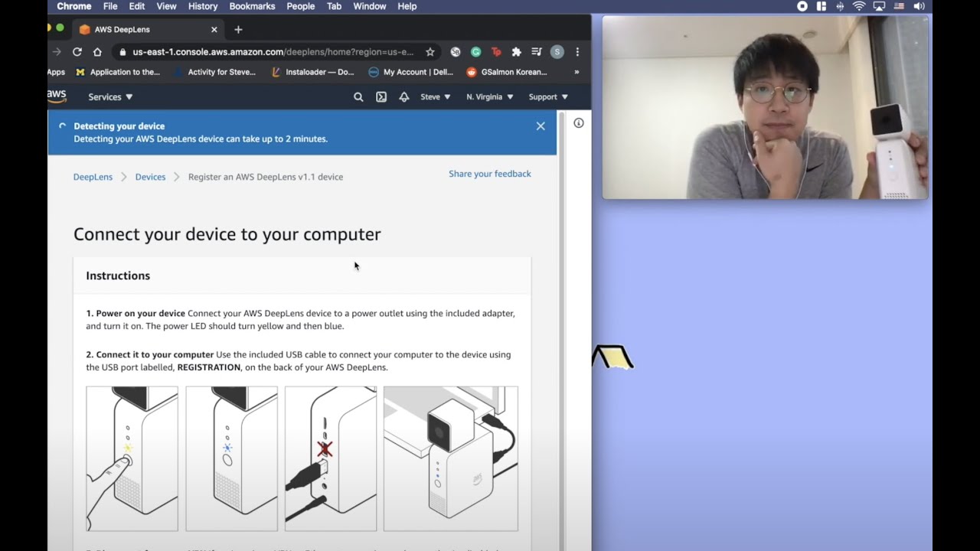Go to the DeepLens breadcrumb link
Image resolution: width=980 pixels, height=551 pixels.
click(x=93, y=177)
